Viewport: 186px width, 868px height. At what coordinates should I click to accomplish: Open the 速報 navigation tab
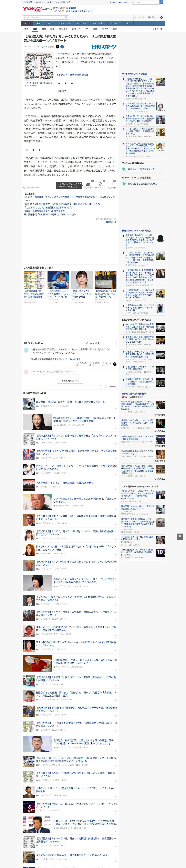[38, 24]
